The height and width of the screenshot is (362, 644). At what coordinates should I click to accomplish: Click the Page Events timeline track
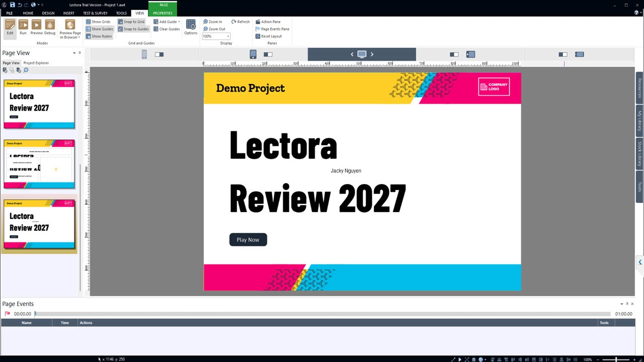coord(323,314)
